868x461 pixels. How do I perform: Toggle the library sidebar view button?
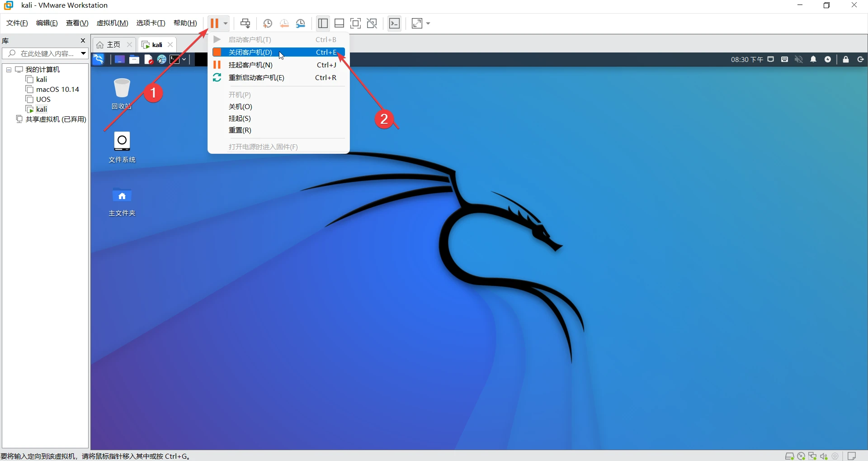pyautogui.click(x=323, y=23)
